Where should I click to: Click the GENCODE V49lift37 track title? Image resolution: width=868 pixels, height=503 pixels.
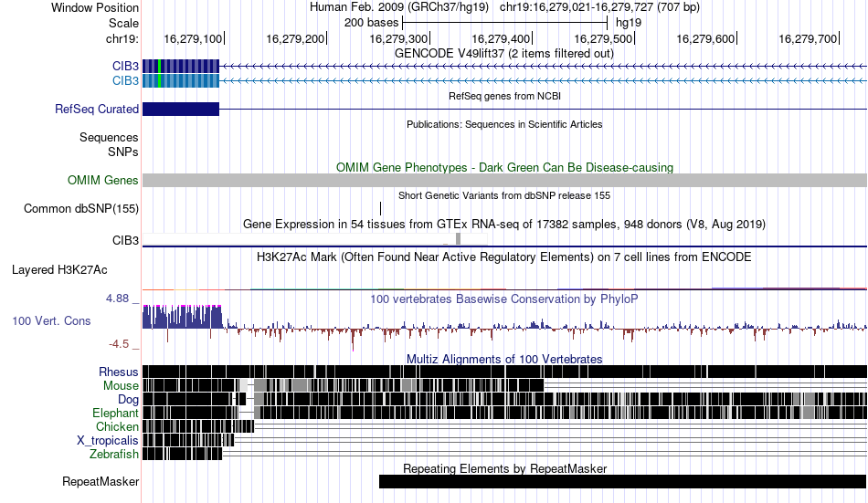coord(504,54)
